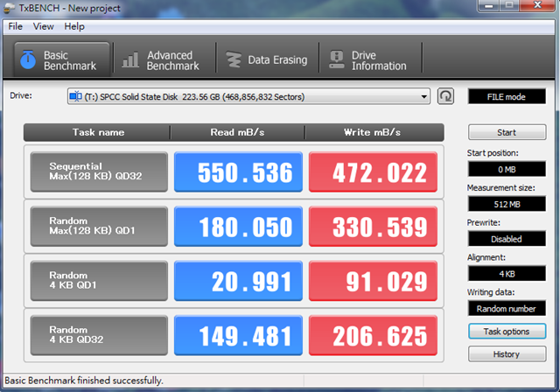Click the Prewrite Disabled field

(x=507, y=239)
